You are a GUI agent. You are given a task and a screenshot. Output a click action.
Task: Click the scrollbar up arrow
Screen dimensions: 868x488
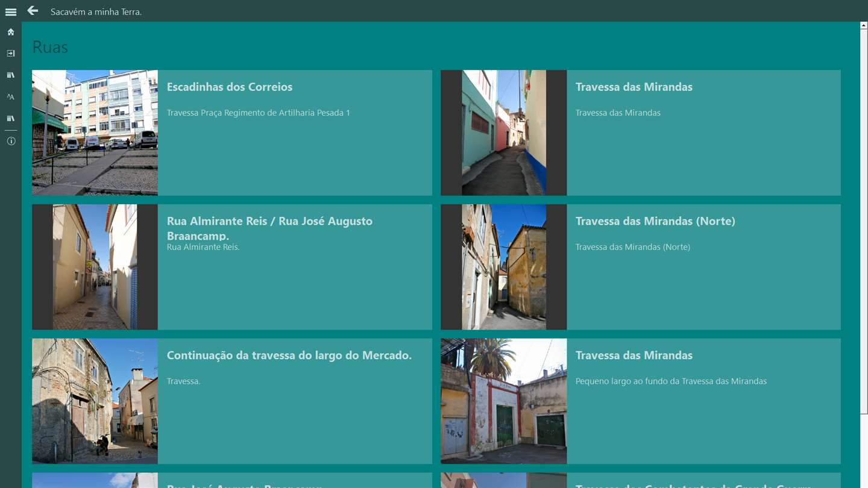pos(864,26)
